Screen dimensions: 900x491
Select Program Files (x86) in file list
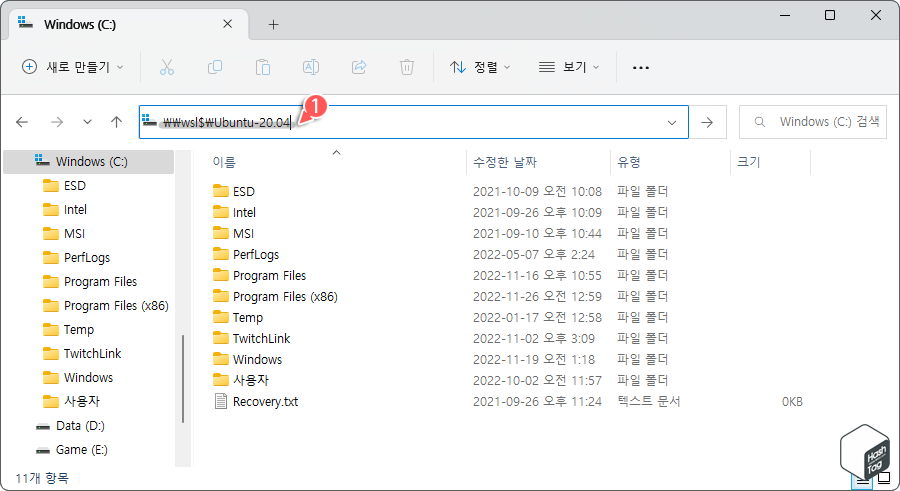[x=285, y=297]
